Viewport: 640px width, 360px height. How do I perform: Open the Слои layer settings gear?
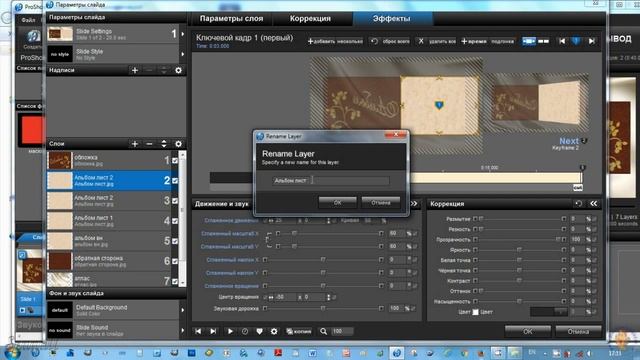click(178, 144)
